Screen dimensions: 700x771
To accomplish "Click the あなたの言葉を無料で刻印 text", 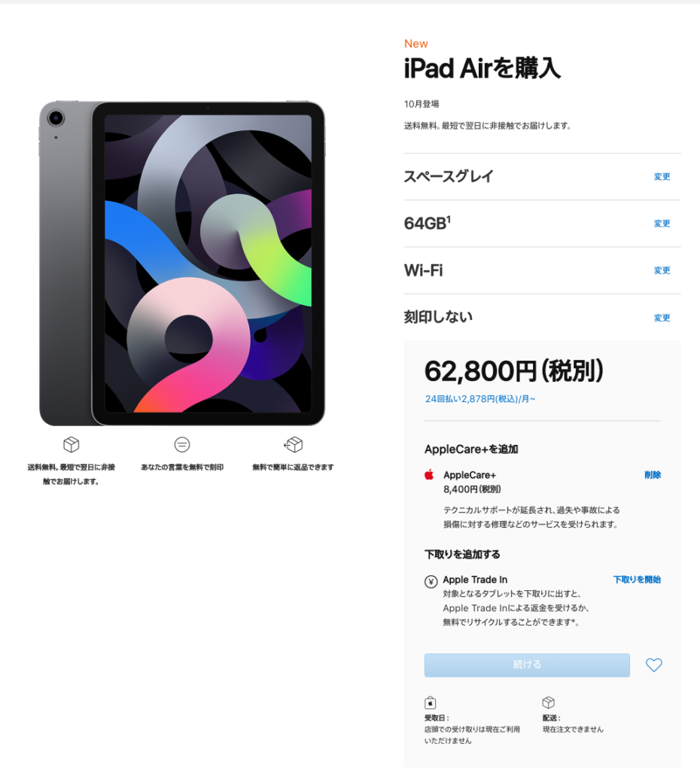I will pyautogui.click(x=182, y=467).
